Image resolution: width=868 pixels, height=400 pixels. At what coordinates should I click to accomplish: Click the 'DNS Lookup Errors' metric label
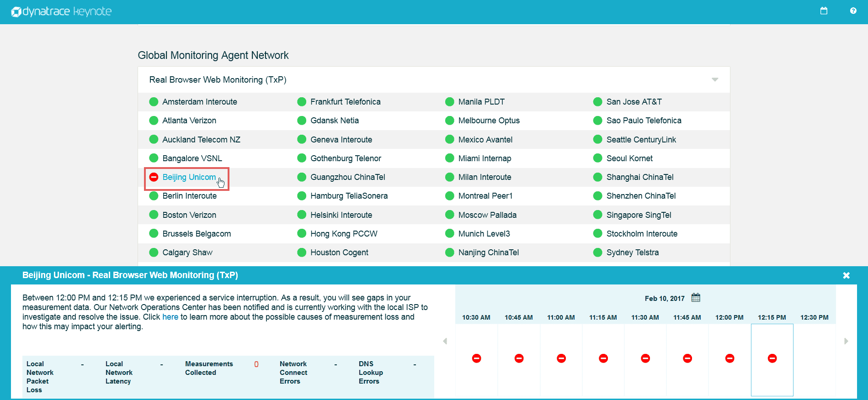[x=371, y=373]
